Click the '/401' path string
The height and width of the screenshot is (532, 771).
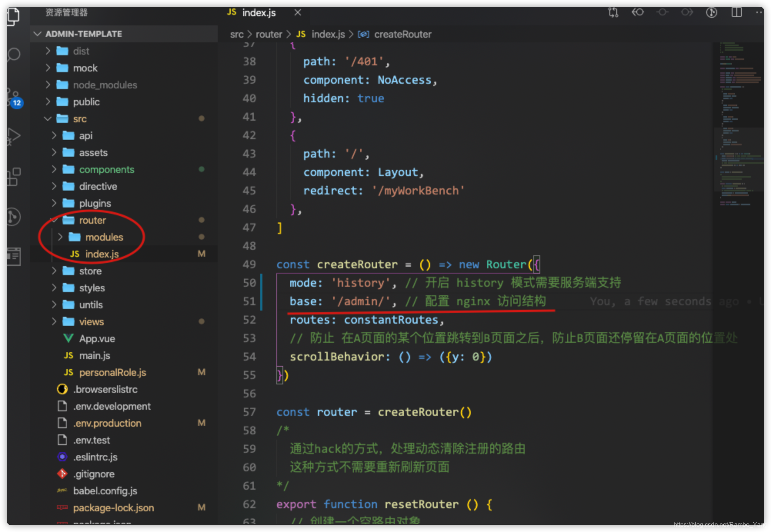coord(364,62)
